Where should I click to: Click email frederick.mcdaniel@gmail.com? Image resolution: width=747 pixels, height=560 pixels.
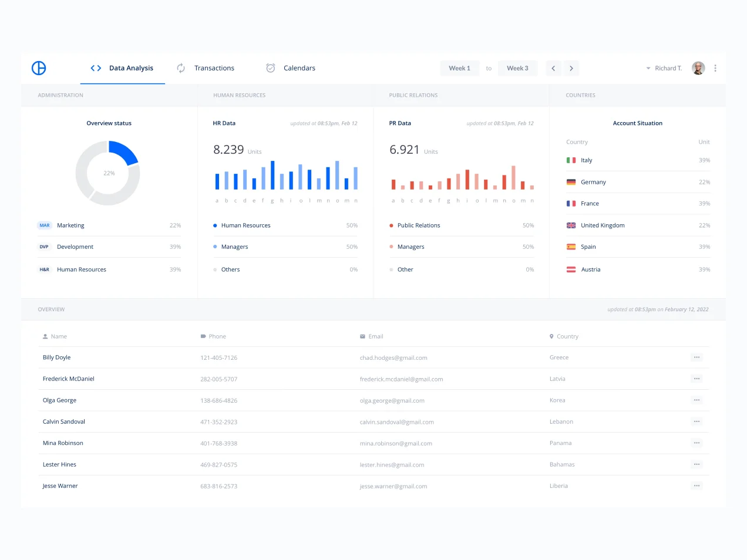tap(402, 379)
